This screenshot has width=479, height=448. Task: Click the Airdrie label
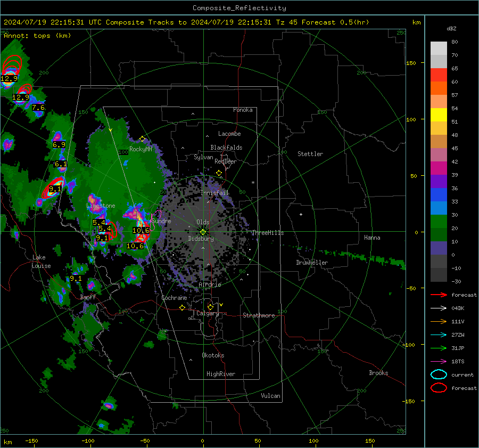click(210, 284)
